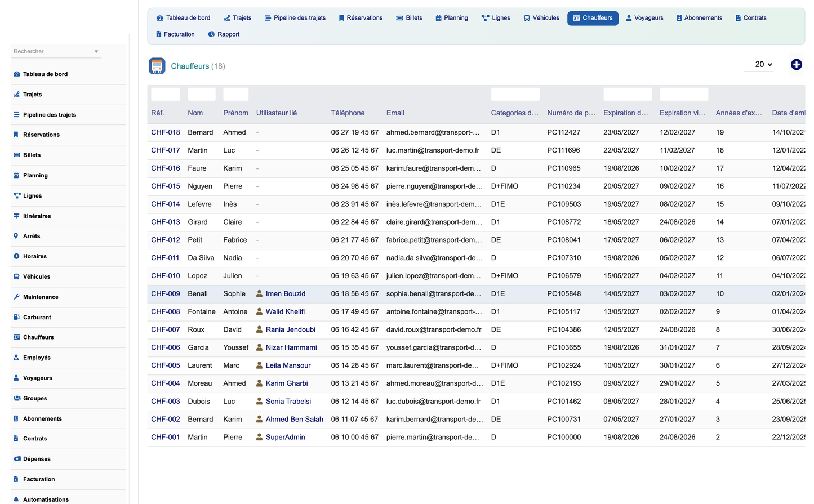Click user icon beside Rania Jendoubi
This screenshot has width=814, height=504.
click(259, 329)
